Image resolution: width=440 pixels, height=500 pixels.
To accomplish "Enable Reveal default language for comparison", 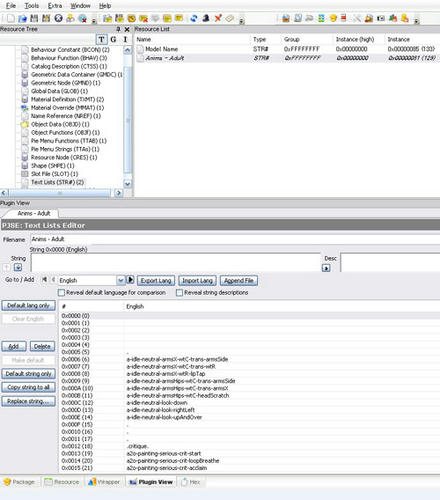I will coord(61,292).
